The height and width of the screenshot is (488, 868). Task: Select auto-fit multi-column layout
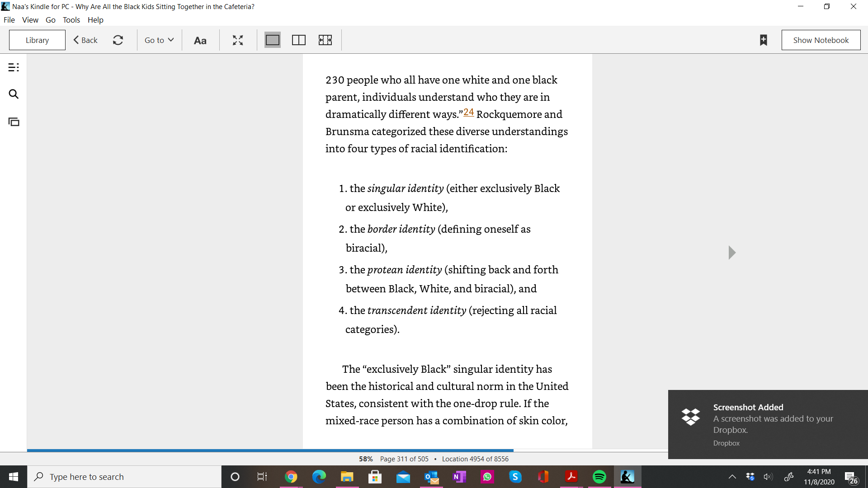pyautogui.click(x=325, y=40)
